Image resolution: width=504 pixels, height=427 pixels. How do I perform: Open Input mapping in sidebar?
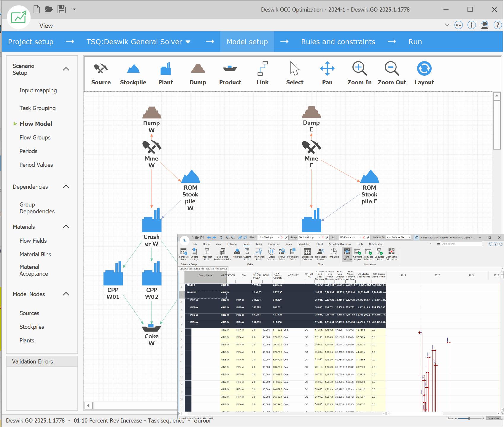point(38,90)
